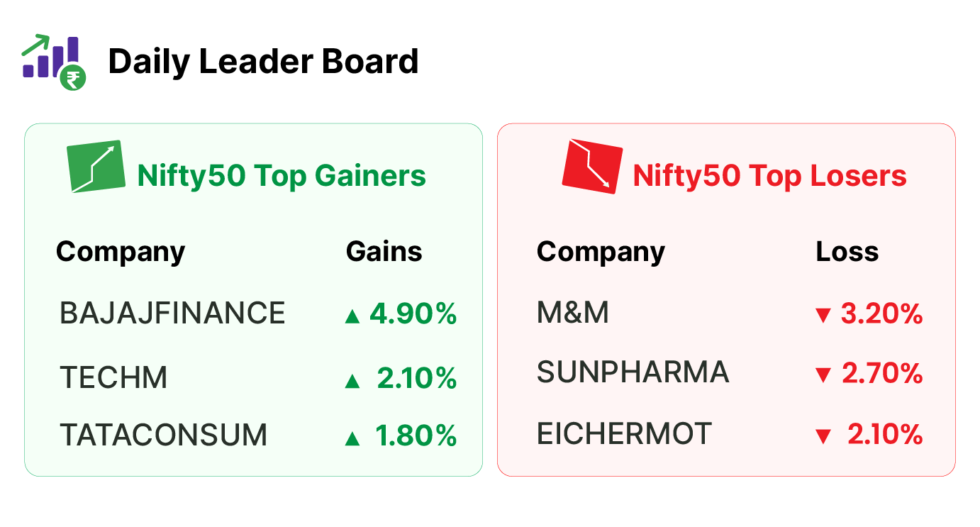Viewport: 980px width, 527px height.
Task: Click Company header in gainers table
Action: [121, 253]
